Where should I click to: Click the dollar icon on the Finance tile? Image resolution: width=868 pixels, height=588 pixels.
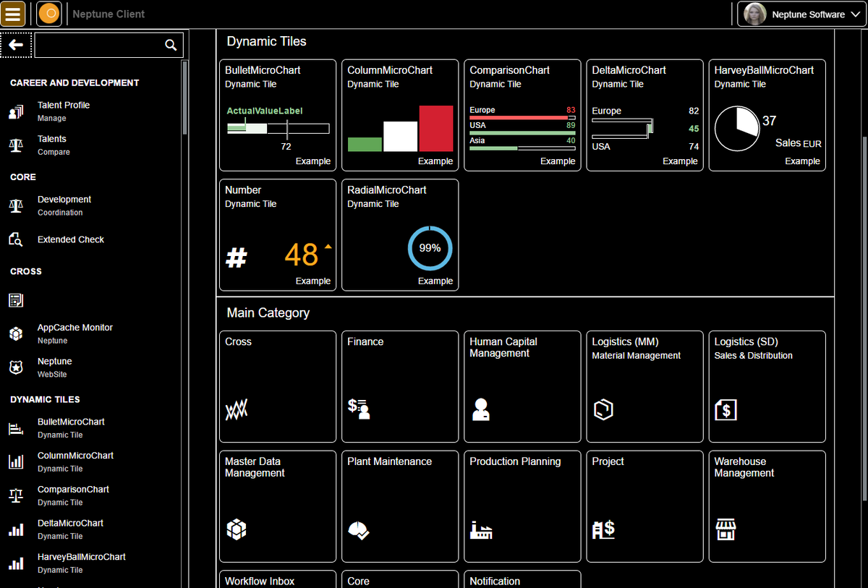[357, 409]
